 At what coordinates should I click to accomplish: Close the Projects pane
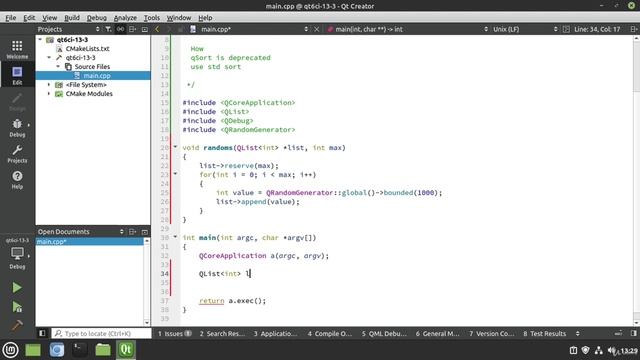pos(144,29)
